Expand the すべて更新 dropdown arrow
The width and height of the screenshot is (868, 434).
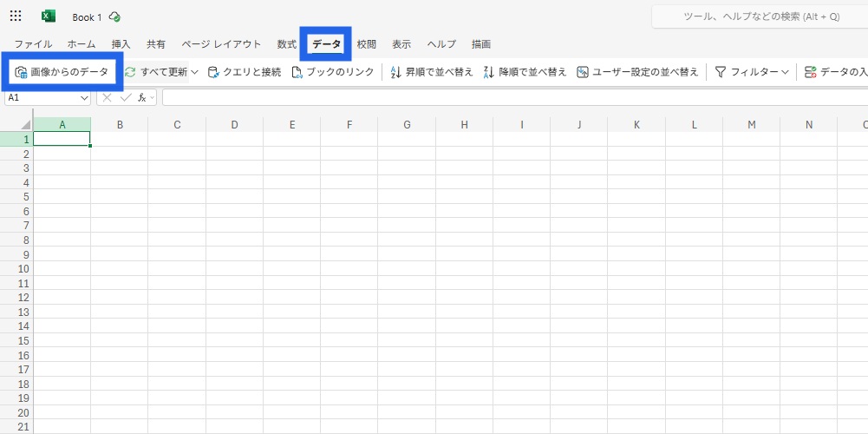[x=195, y=72]
